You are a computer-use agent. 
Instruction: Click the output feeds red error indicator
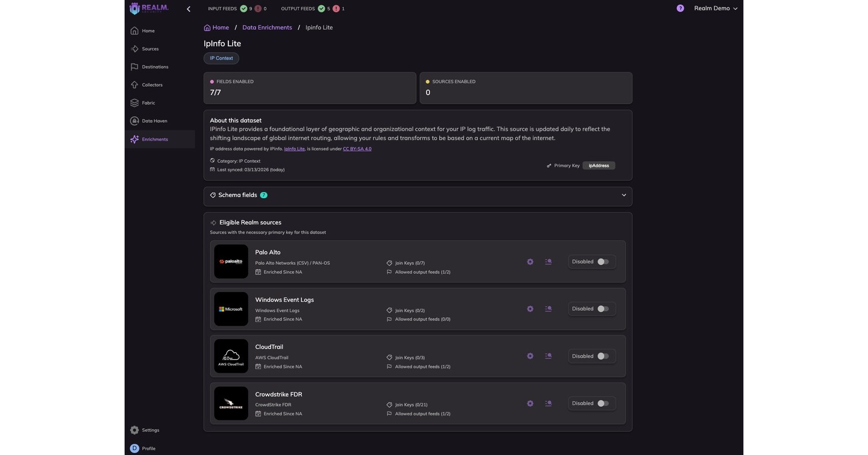coord(336,9)
